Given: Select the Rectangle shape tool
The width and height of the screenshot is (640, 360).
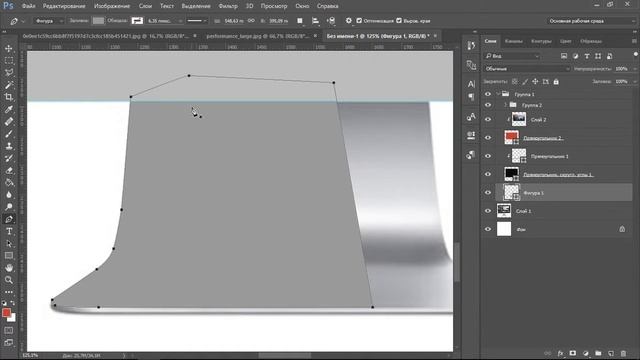Looking at the screenshot, I should 9,256.
